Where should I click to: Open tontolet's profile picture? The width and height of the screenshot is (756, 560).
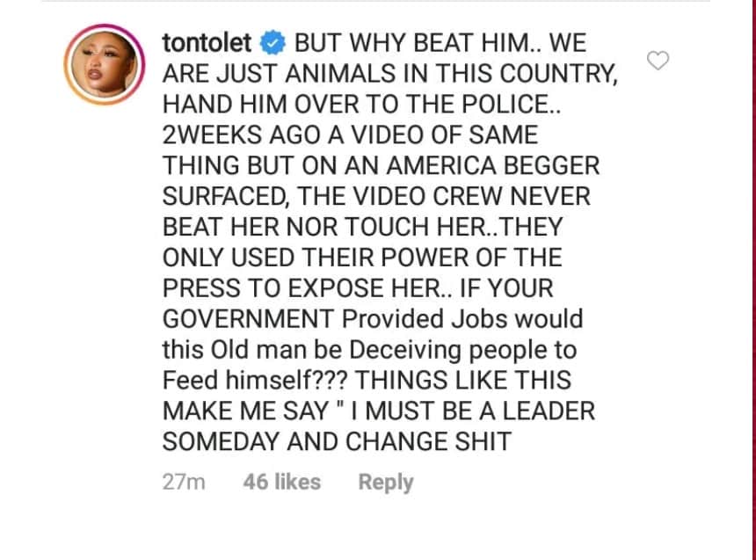pos(104,64)
